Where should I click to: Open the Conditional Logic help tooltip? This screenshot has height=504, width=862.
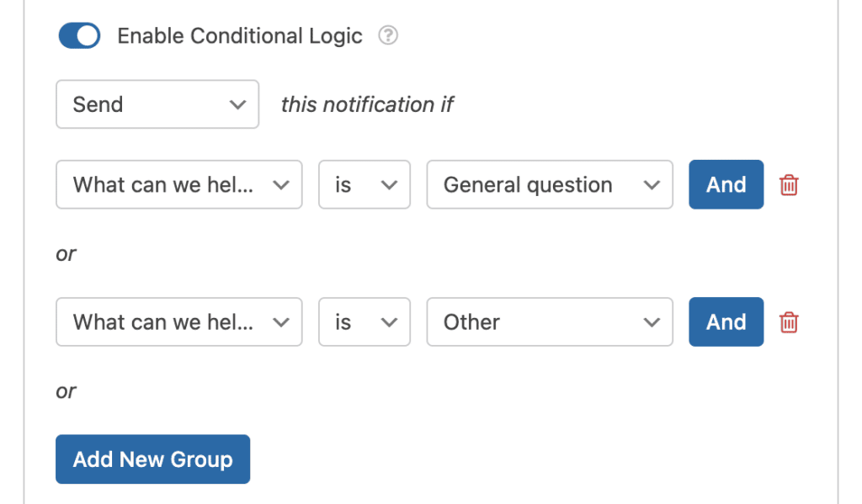388,35
